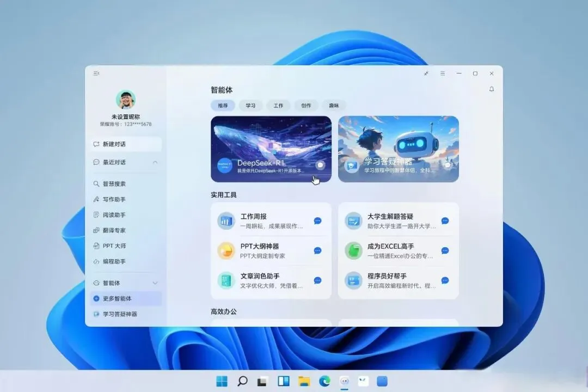Switch to the 趣味 category tab
The height and width of the screenshot is (392, 588).
(334, 106)
